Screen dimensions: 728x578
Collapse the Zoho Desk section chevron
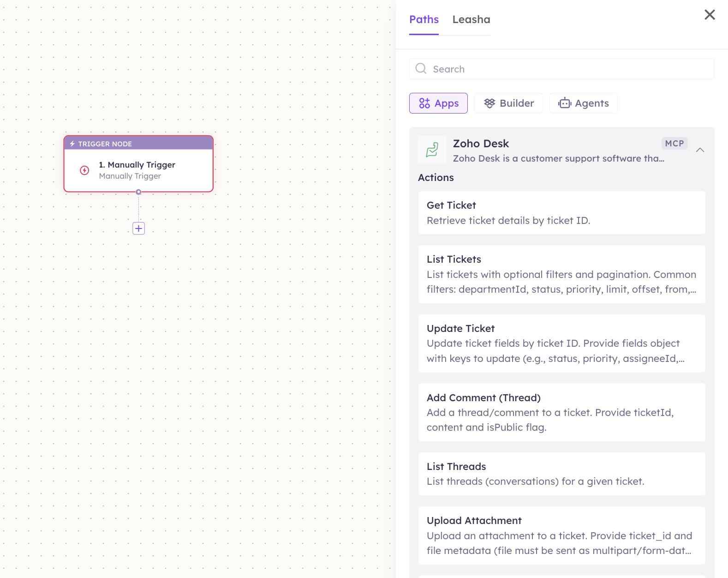click(x=700, y=150)
